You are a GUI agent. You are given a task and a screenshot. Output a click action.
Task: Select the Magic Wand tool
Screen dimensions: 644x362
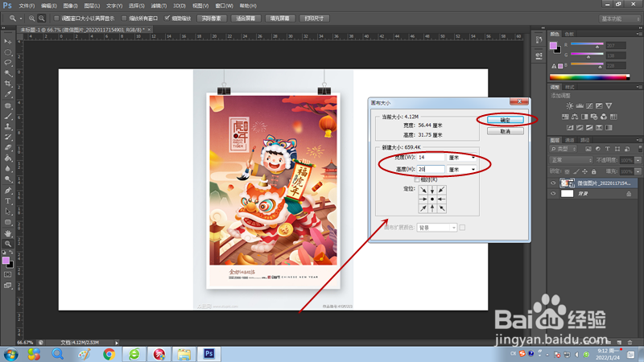click(8, 73)
